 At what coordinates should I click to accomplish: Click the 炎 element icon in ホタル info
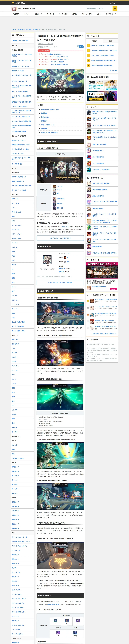tap(65, 257)
